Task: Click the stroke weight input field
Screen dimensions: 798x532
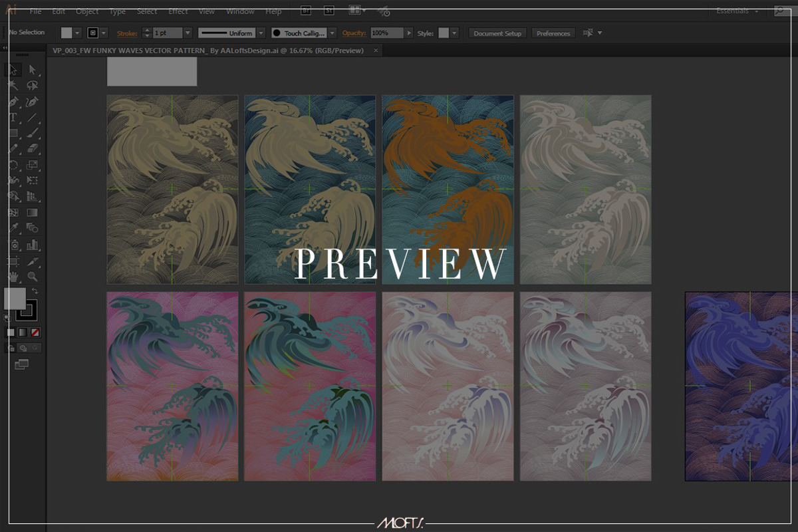Action: pos(167,33)
